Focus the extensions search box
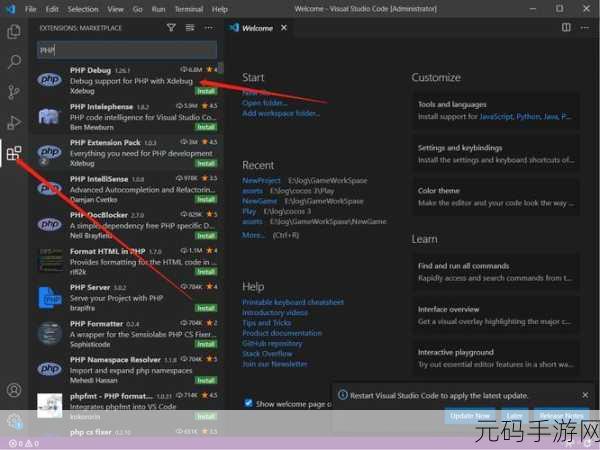 click(127, 50)
